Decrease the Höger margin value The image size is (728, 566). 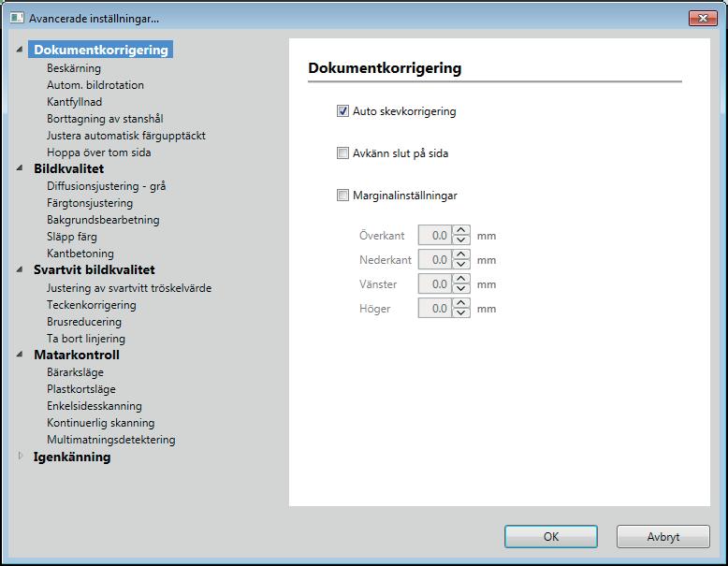(x=460, y=312)
